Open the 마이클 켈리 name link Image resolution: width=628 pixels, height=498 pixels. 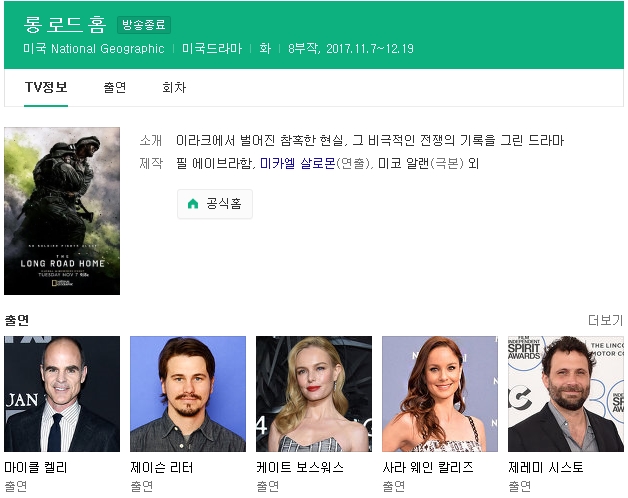(36, 468)
